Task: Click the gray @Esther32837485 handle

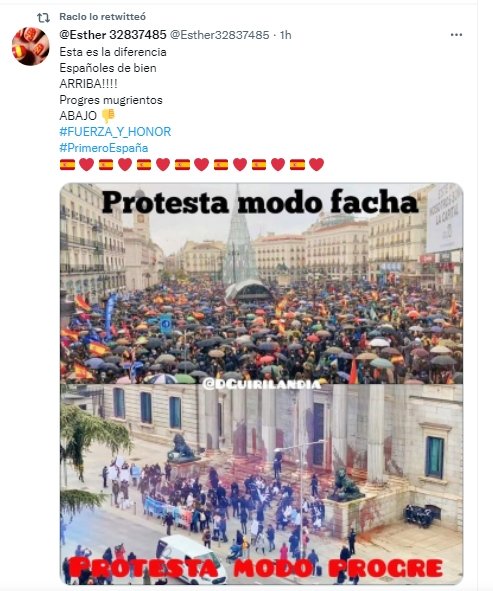Action: point(220,35)
